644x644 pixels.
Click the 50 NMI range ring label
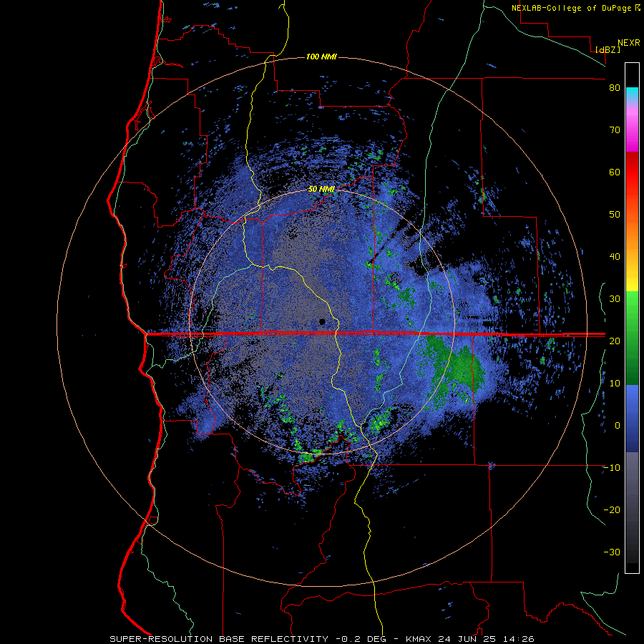[321, 190]
